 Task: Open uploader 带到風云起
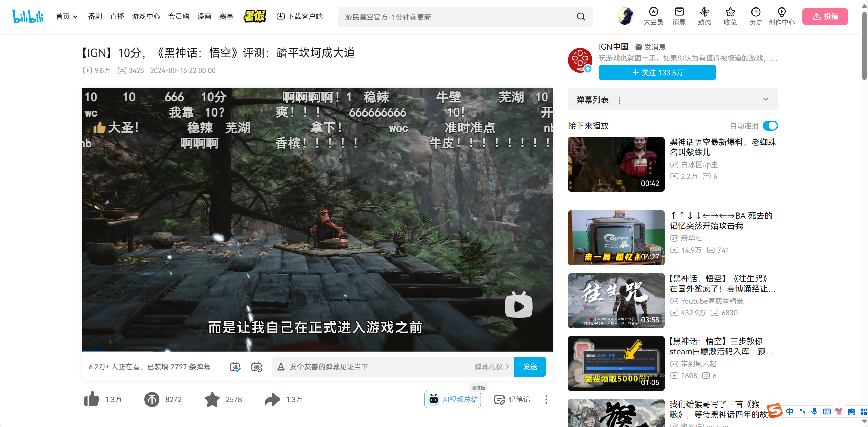point(699,364)
